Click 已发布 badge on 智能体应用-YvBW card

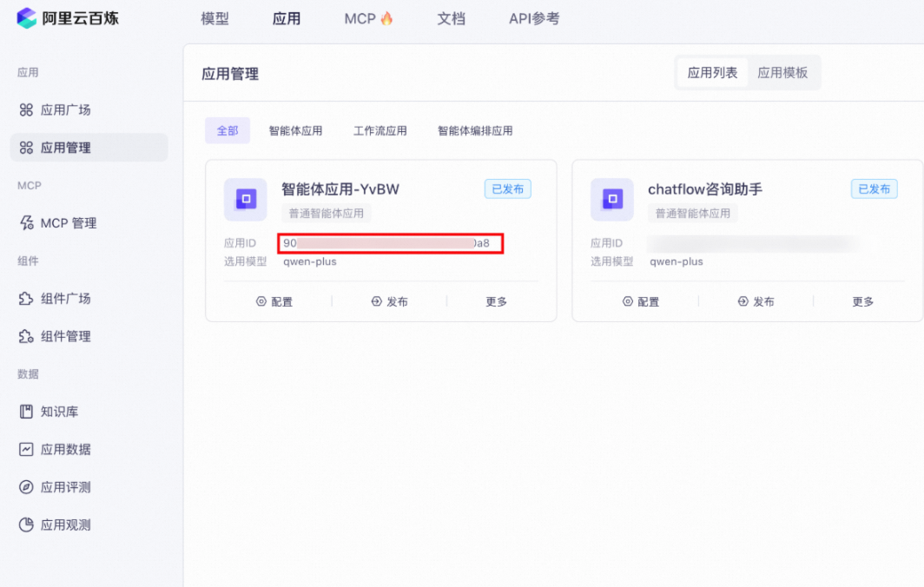coord(508,189)
